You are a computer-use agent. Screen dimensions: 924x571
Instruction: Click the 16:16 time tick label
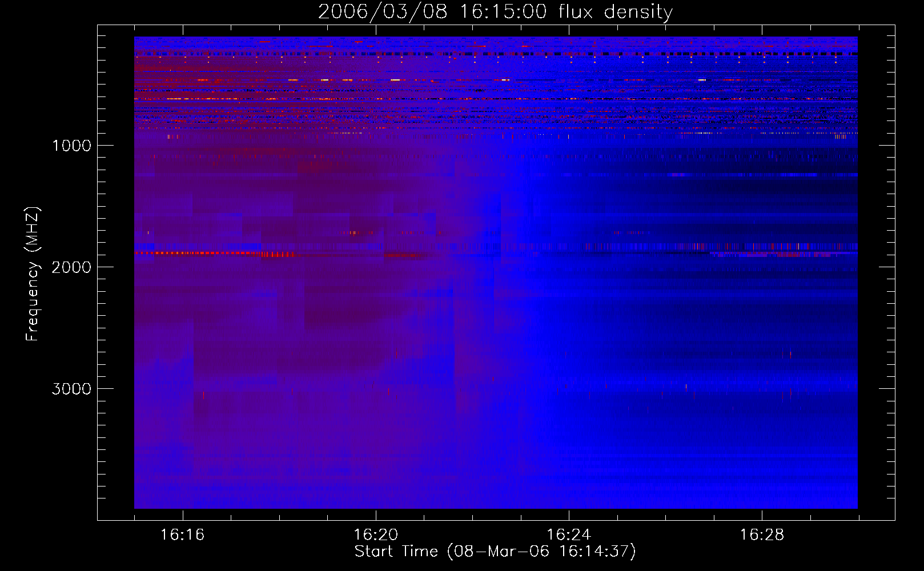pyautogui.click(x=183, y=534)
